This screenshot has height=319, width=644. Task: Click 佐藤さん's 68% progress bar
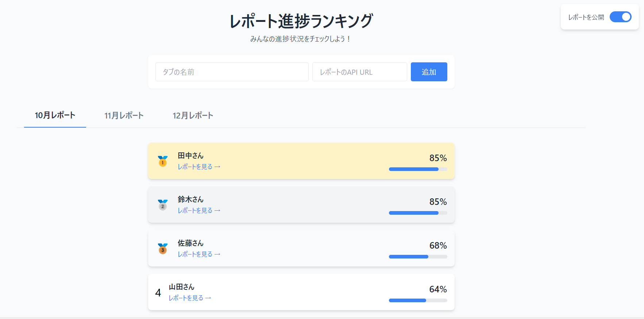coord(418,257)
